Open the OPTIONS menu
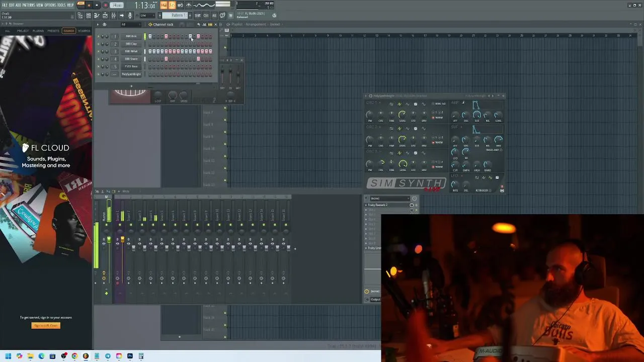644x362 pixels. 50,5
